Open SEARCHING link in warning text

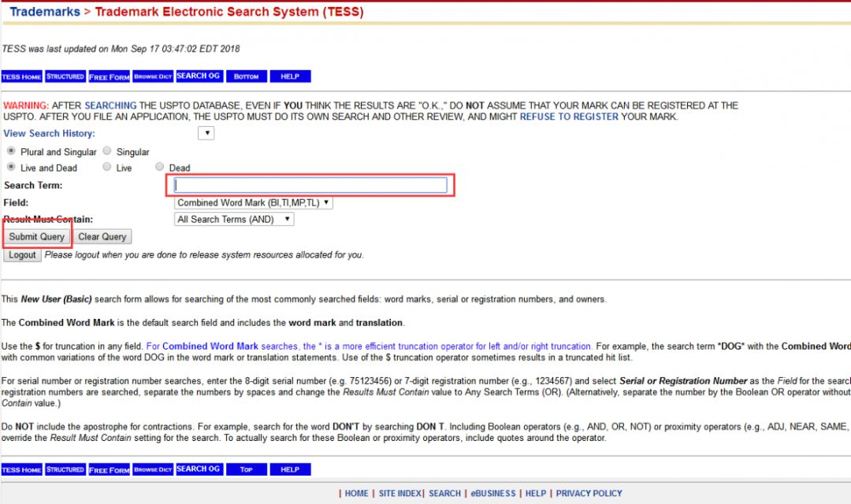point(111,106)
